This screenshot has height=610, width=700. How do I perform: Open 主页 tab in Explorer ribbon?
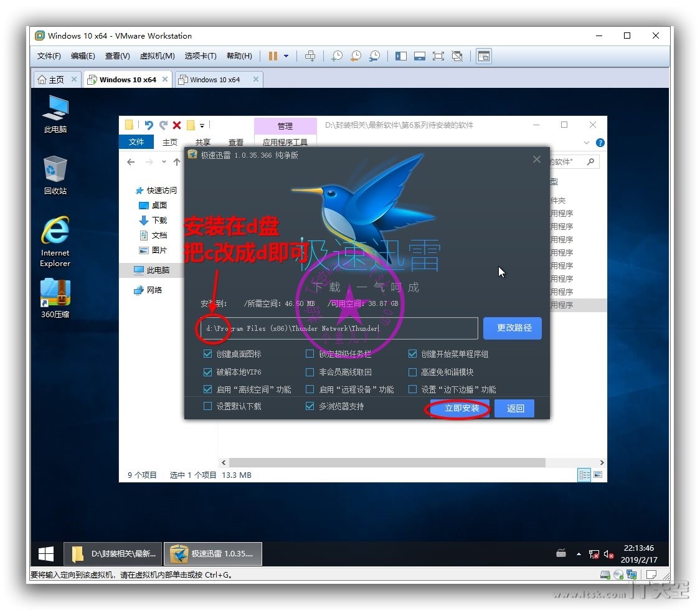point(169,142)
